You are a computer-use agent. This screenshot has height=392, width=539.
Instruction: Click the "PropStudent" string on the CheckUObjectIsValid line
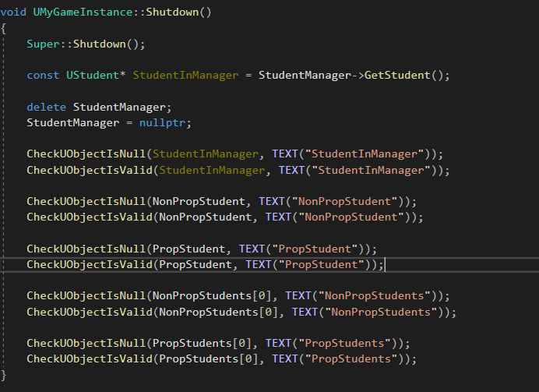[x=322, y=264]
